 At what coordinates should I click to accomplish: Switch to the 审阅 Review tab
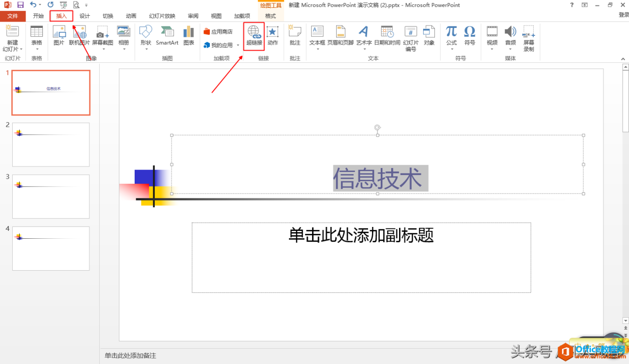(x=193, y=16)
